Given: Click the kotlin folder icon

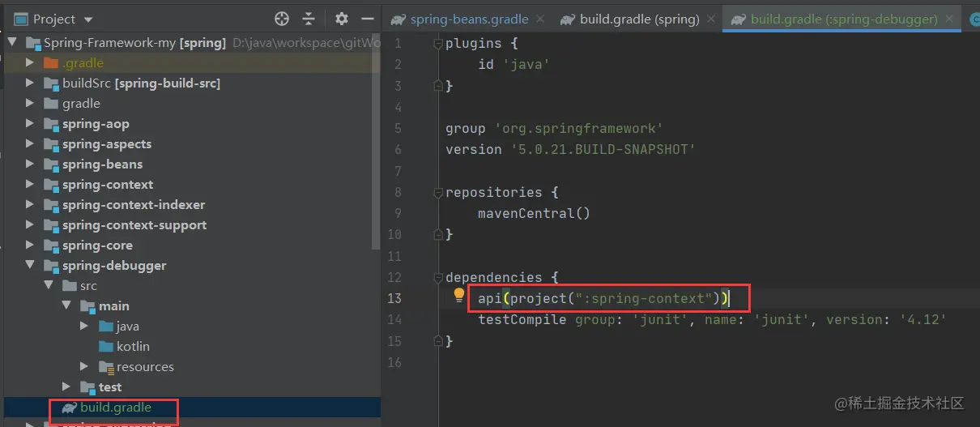Looking at the screenshot, I should 106,346.
